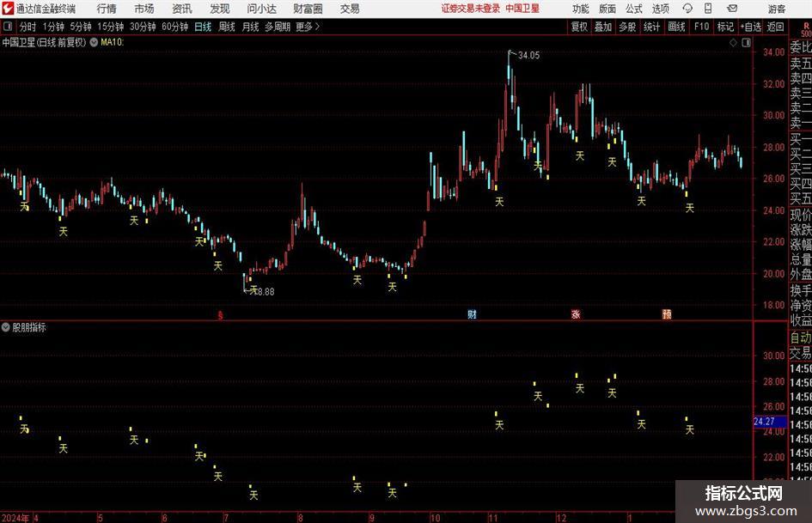812x523 pixels.
Task: Click the 预 marker on the timeline
Action: [x=667, y=314]
